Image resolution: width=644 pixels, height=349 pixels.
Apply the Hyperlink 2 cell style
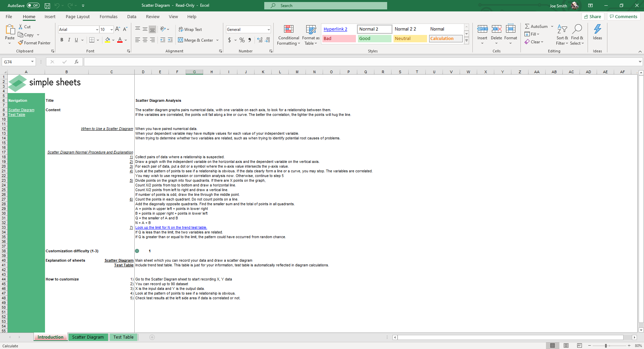(x=338, y=29)
